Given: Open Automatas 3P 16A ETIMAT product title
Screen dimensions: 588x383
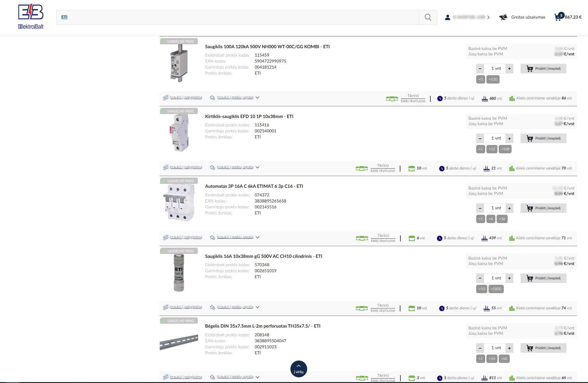Looking at the screenshot, I should pos(254,186).
